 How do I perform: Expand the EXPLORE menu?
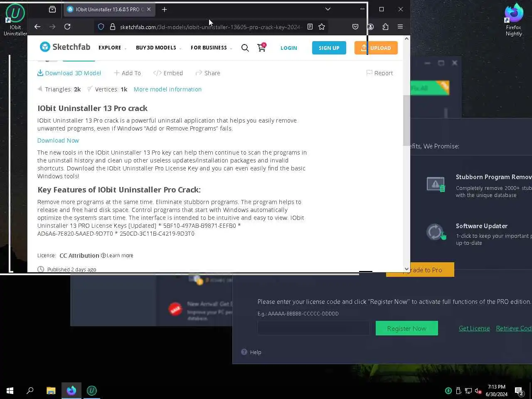point(112,48)
